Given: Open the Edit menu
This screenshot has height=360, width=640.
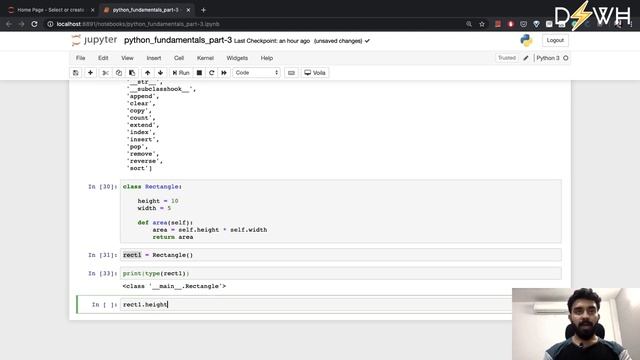Looking at the screenshot, I should [103, 58].
